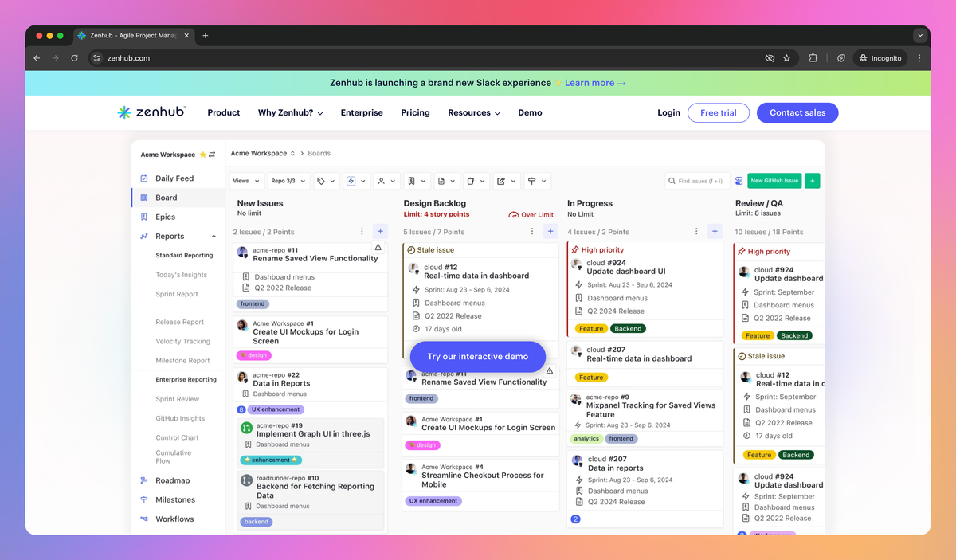The height and width of the screenshot is (560, 956).
Task: Click switch workspace arrows icon
Action: pos(212,155)
